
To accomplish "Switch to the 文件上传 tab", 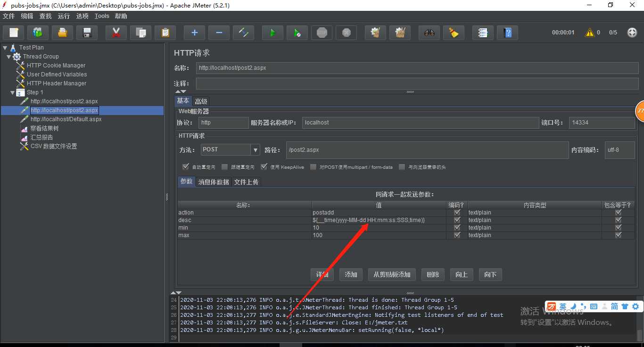I will click(246, 182).
